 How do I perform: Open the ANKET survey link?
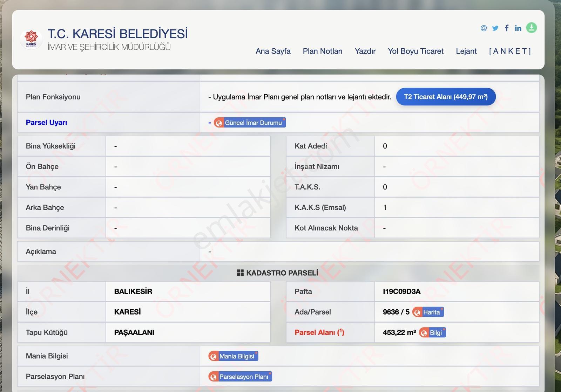[510, 51]
